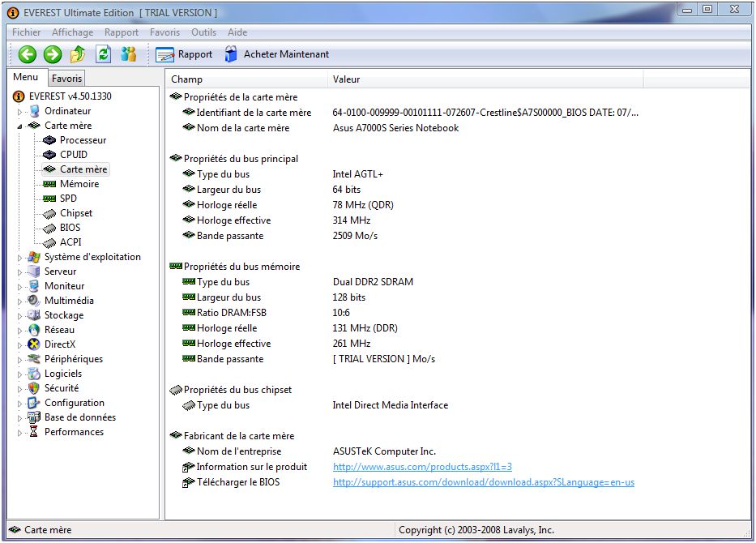Select the ACPI chip icon
This screenshot has width=756, height=543.
tap(49, 242)
